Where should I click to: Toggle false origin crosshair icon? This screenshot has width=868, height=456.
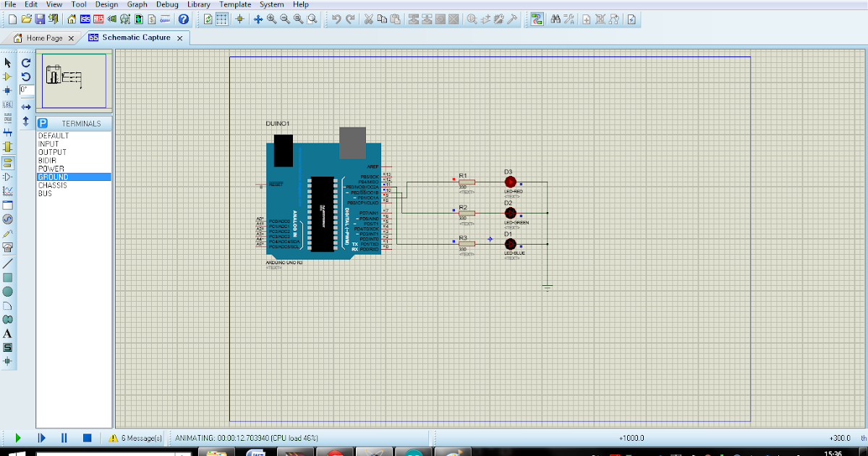(239, 20)
